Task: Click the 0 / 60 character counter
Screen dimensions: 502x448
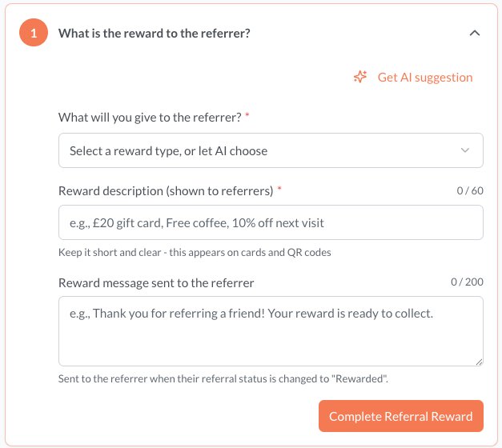Action: (470, 190)
